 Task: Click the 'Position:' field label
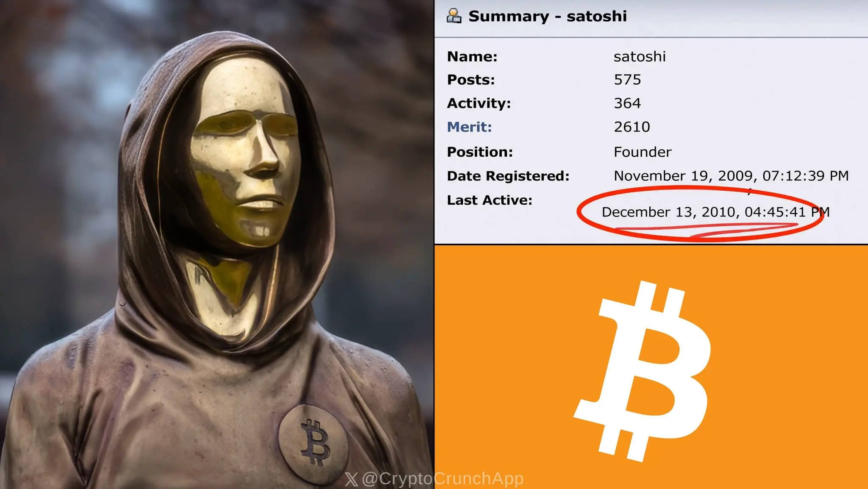coord(480,152)
